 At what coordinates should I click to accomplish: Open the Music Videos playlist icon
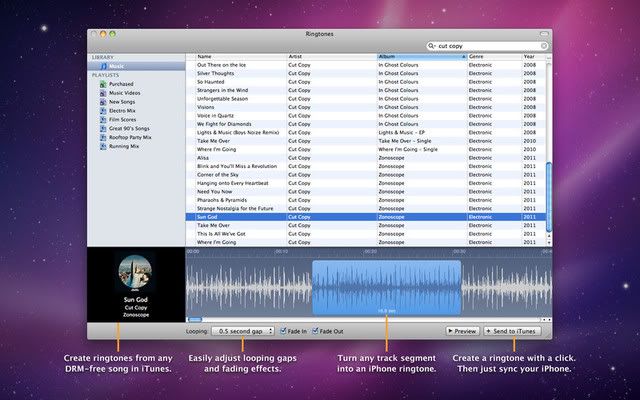pos(103,93)
